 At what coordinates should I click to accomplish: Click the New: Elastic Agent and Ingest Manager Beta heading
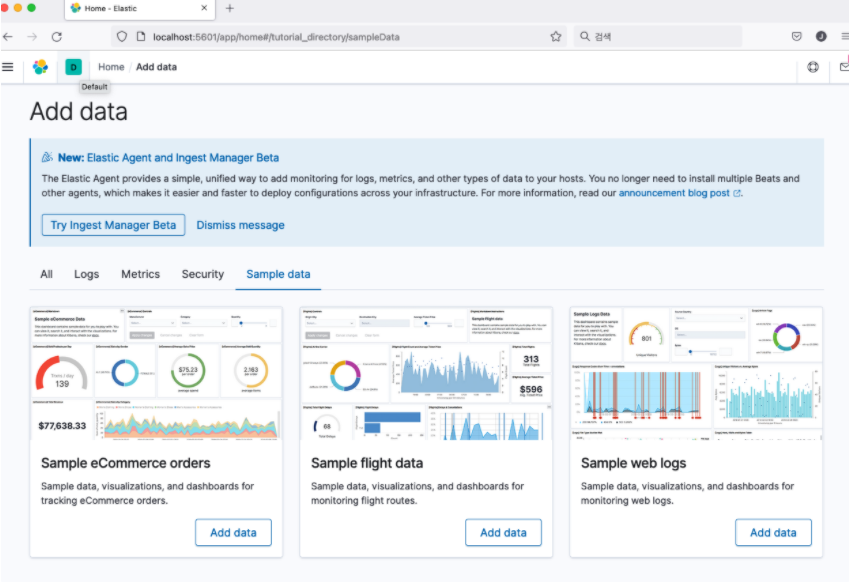[x=168, y=157]
